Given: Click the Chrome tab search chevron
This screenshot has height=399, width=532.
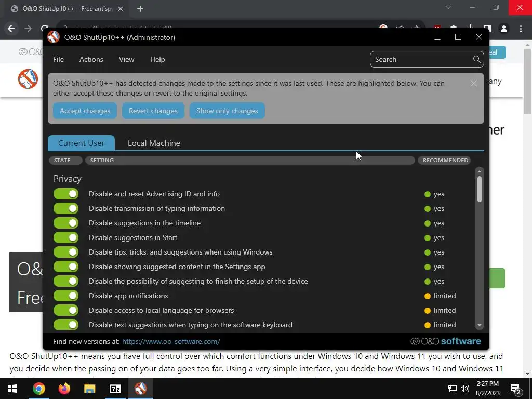Looking at the screenshot, I should coord(448,7).
